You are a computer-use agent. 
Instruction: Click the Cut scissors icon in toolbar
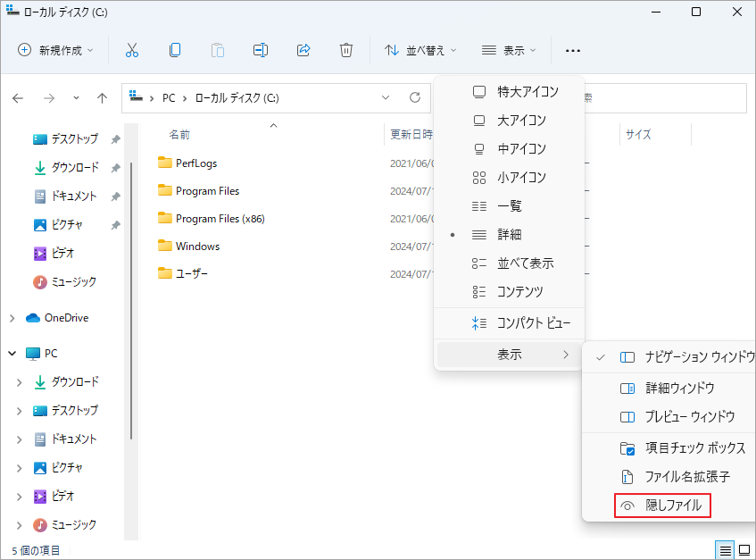click(x=132, y=50)
